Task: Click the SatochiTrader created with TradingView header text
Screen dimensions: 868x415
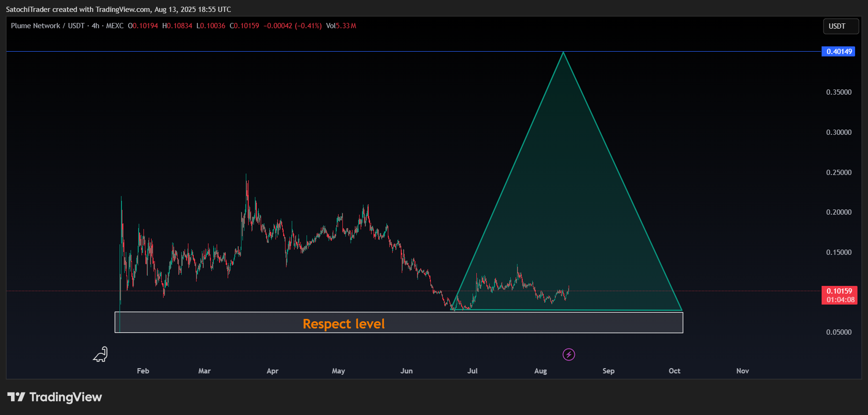Action: coord(118,10)
